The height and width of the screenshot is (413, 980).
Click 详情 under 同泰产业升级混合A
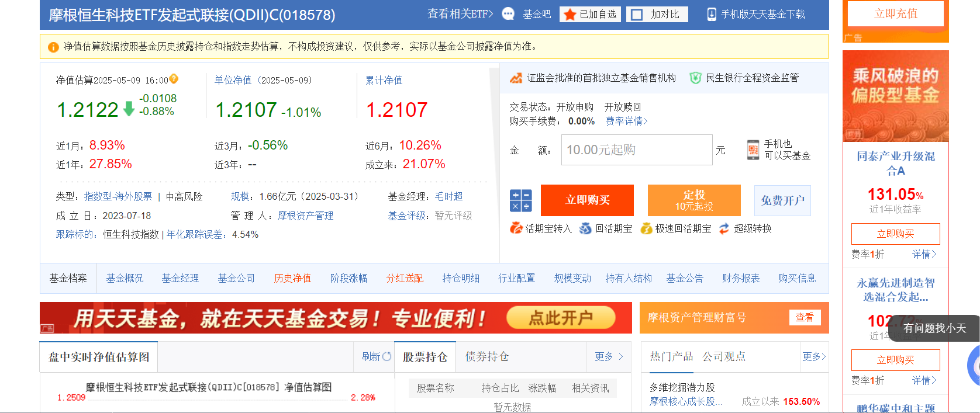[x=924, y=254]
